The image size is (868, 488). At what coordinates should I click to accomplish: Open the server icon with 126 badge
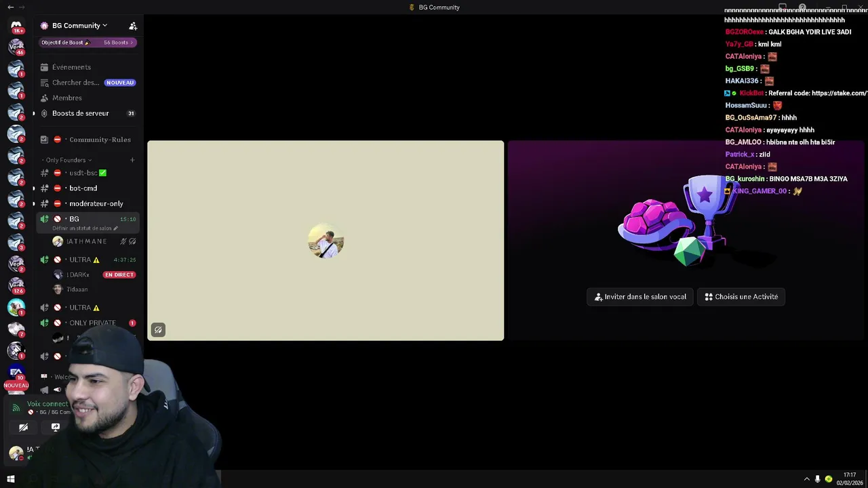pyautogui.click(x=16, y=285)
